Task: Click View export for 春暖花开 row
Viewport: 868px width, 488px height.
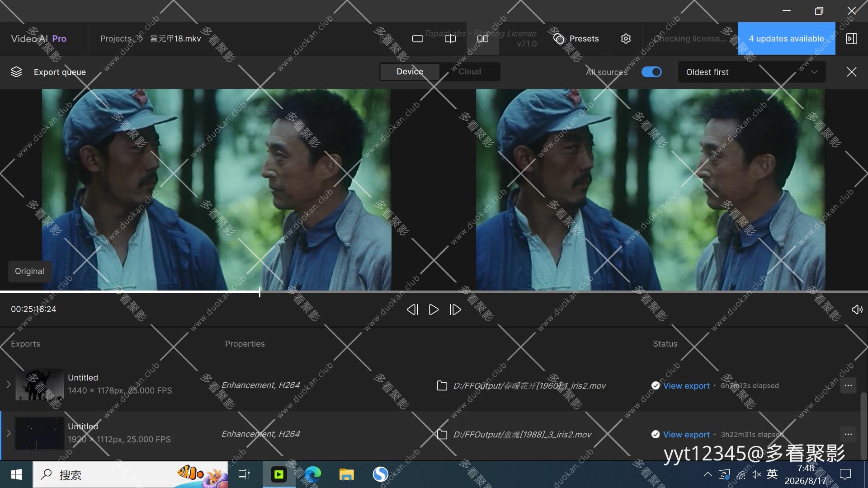Action: pyautogui.click(x=686, y=386)
